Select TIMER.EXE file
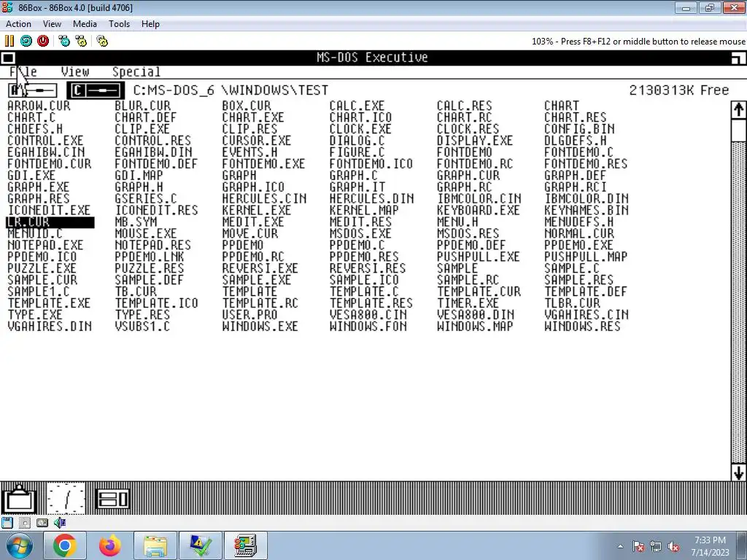747x560 pixels. click(468, 303)
